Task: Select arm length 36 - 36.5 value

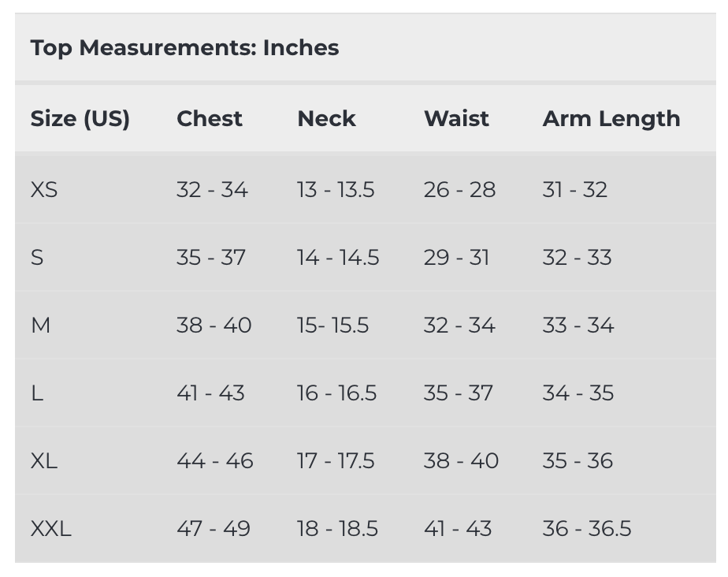Action: tap(587, 529)
